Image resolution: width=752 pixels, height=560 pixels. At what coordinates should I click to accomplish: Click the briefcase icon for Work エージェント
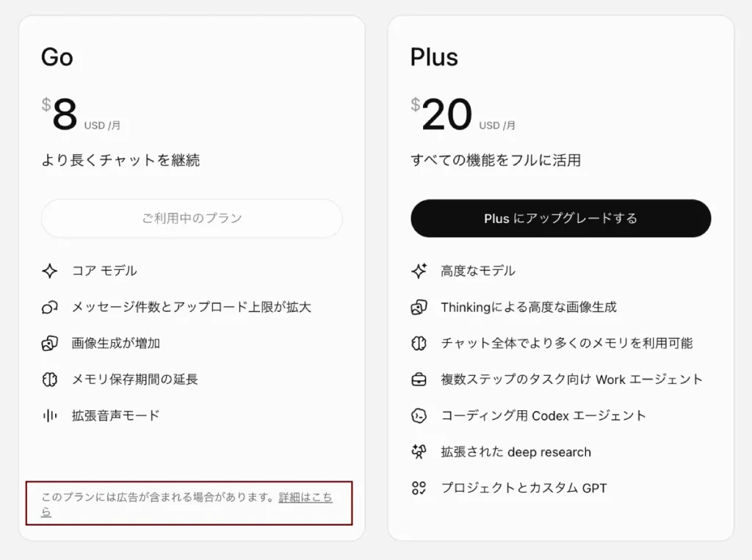click(419, 379)
